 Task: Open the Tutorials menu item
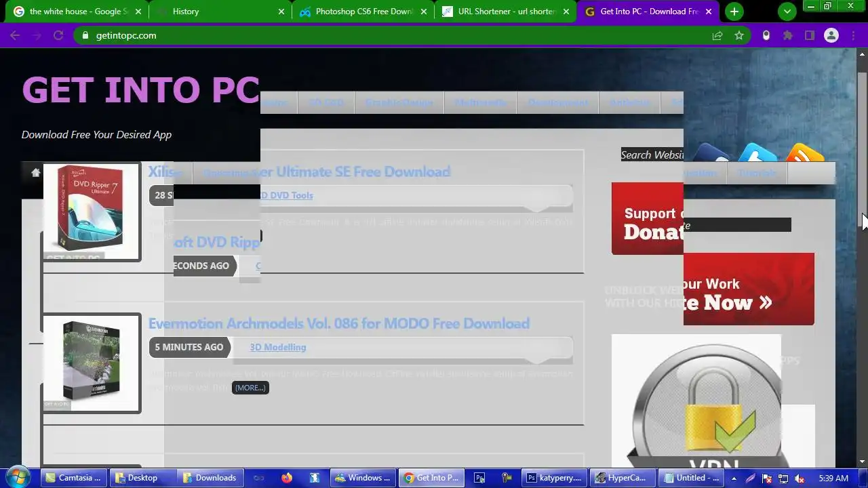[756, 173]
